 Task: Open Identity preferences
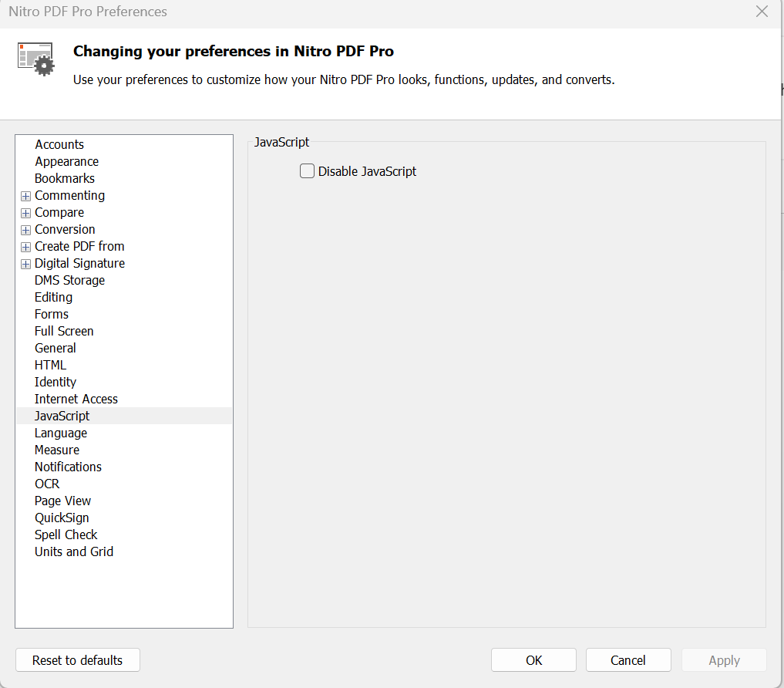tap(55, 383)
